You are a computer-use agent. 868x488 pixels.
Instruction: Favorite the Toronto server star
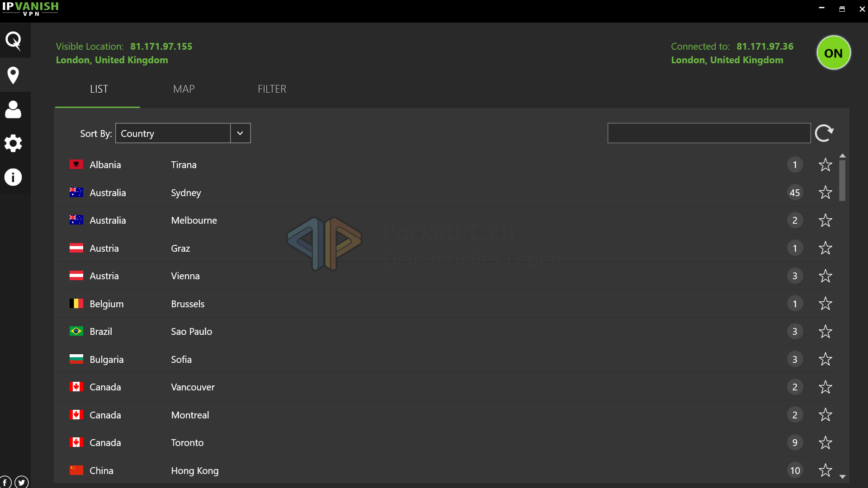tap(825, 443)
